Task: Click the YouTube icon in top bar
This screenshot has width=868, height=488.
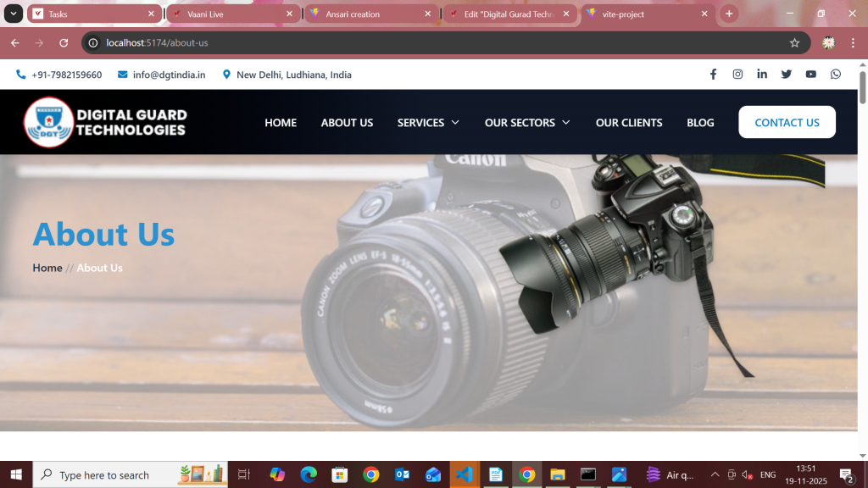Action: coord(811,75)
